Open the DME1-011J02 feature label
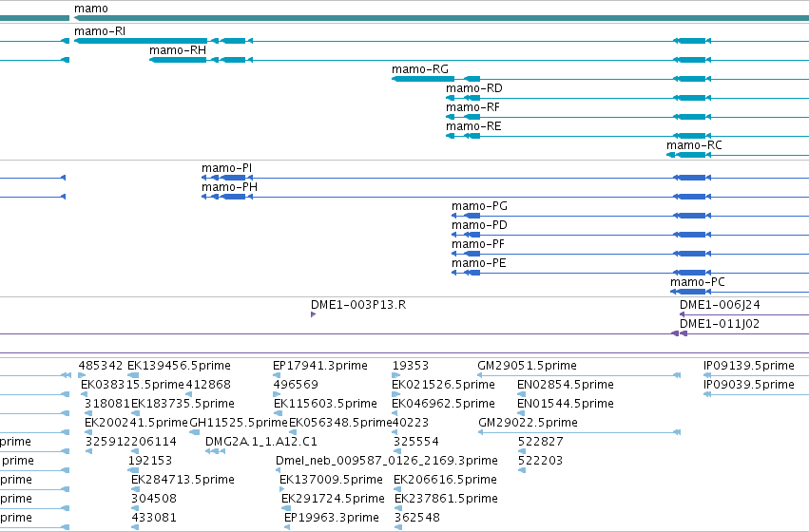 pos(720,324)
